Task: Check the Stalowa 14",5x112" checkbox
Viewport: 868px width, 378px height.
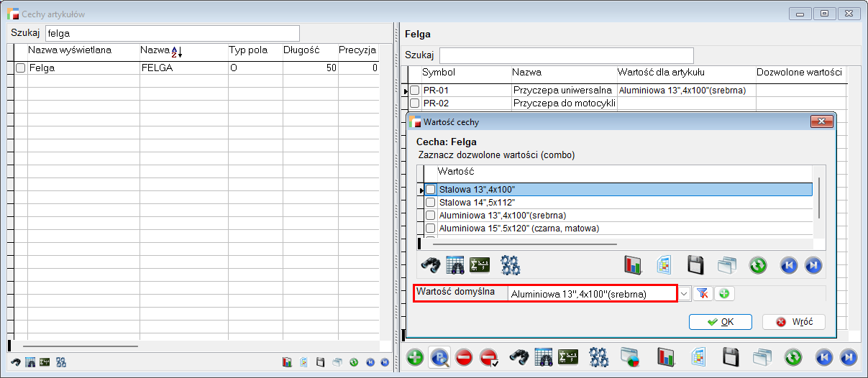Action: [431, 203]
